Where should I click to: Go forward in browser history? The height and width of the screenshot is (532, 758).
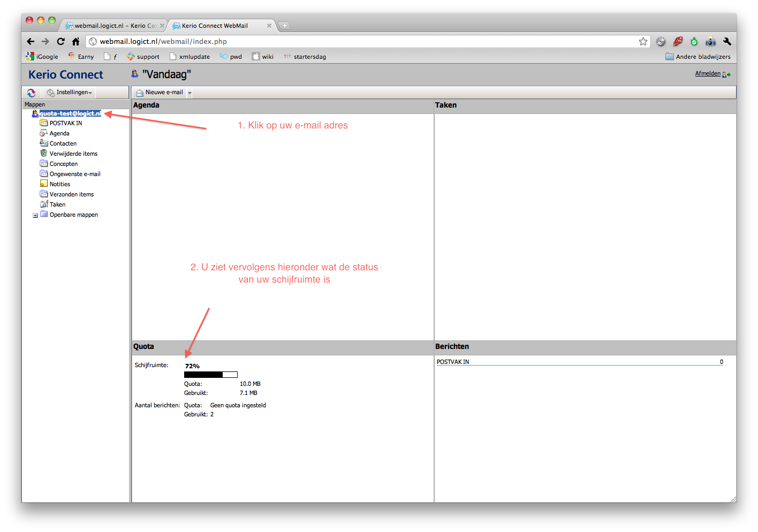pos(46,41)
